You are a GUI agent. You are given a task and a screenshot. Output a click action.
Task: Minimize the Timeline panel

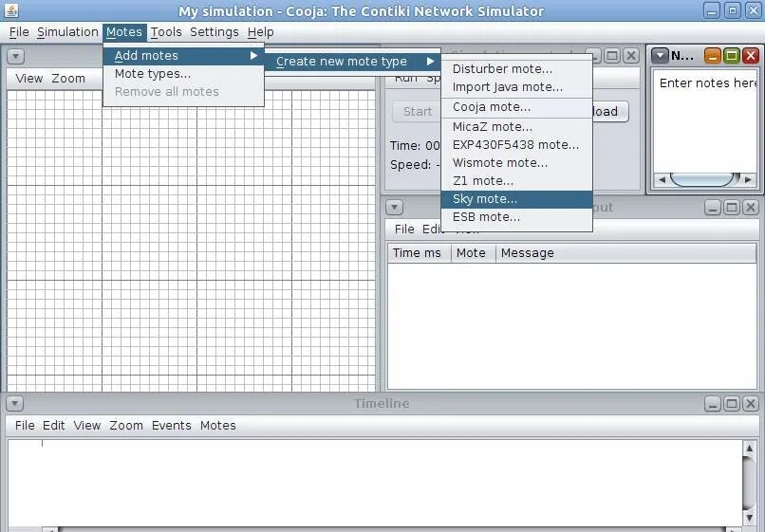point(713,404)
